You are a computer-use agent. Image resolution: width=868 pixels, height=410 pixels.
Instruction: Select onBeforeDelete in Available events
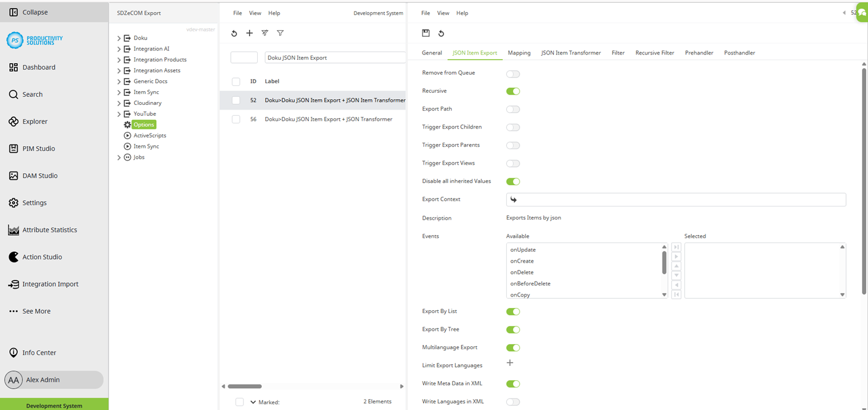[530, 284]
